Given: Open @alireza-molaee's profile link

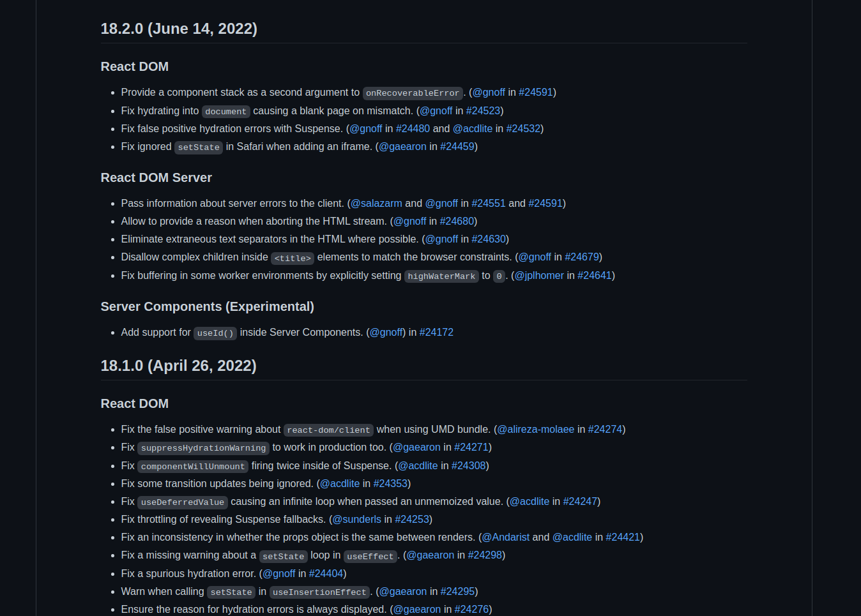Looking at the screenshot, I should 535,429.
